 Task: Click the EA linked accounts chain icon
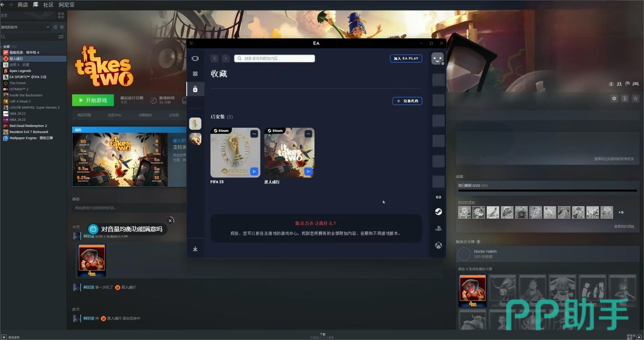[439, 197]
